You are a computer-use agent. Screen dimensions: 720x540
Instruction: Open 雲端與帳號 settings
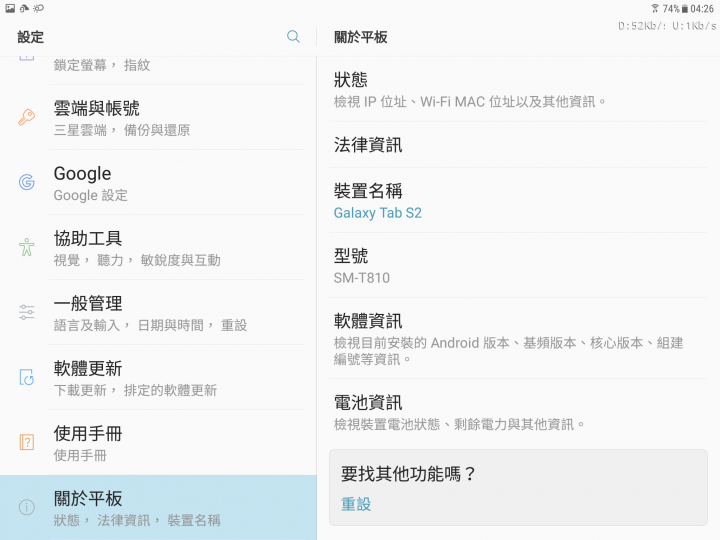tap(158, 118)
